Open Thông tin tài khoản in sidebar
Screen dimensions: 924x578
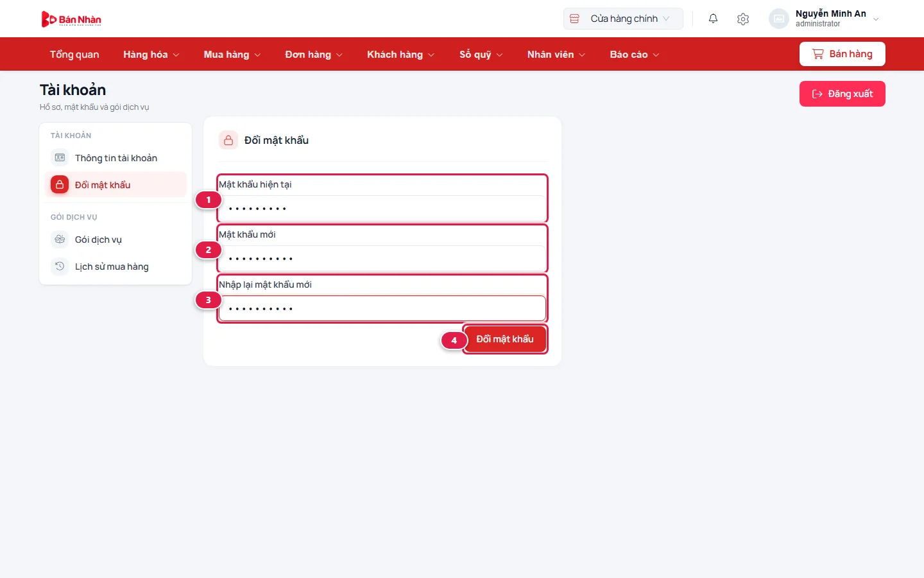(116, 157)
